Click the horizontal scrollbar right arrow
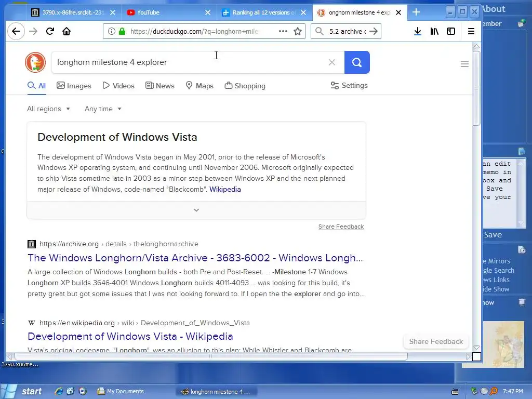532x399 pixels. tap(468, 356)
